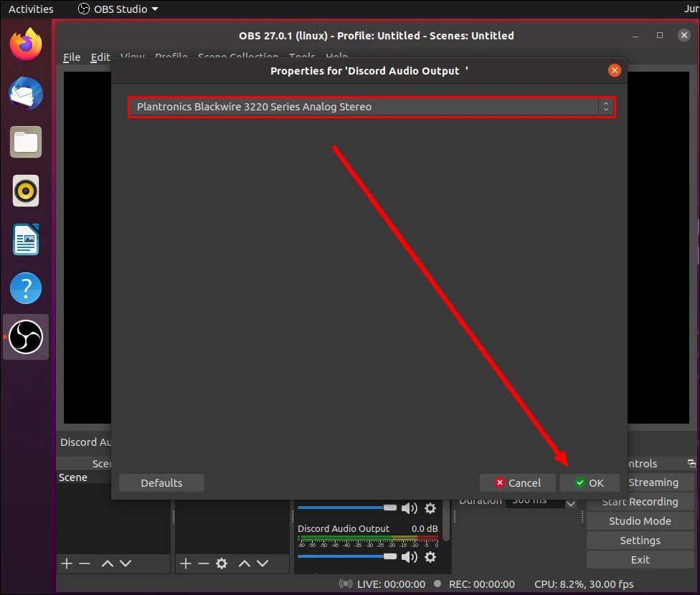Add a new scene with the plus icon

67,563
